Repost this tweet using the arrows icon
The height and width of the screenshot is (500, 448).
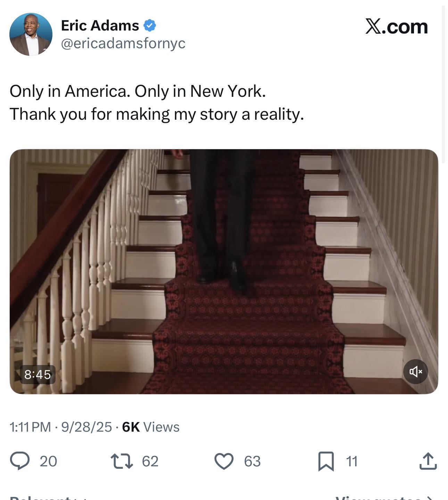pos(122,461)
